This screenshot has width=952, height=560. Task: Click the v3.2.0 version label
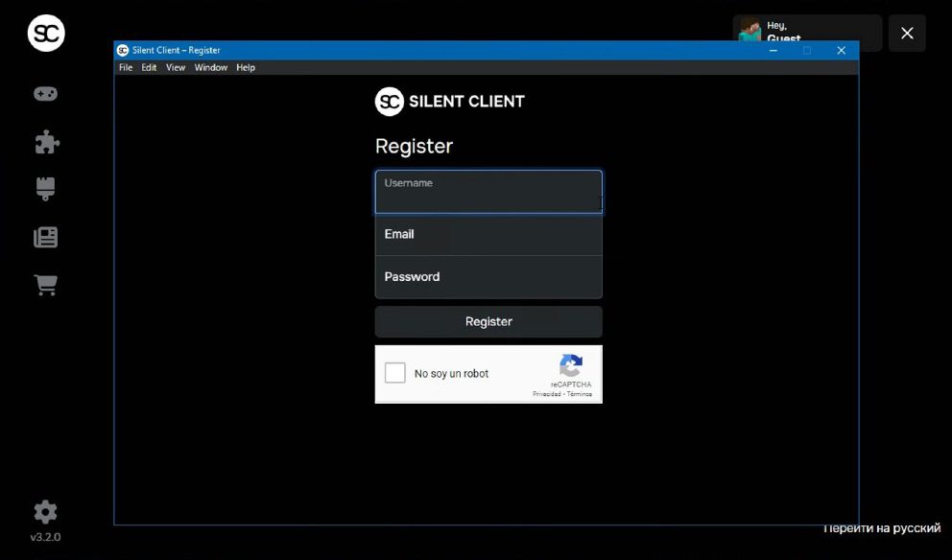pos(45,537)
